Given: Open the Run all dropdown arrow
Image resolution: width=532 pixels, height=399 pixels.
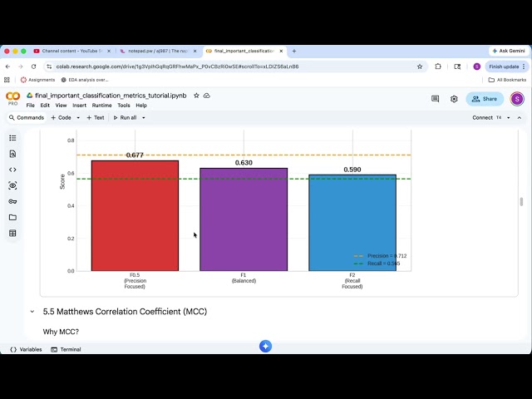Looking at the screenshot, I should point(144,118).
